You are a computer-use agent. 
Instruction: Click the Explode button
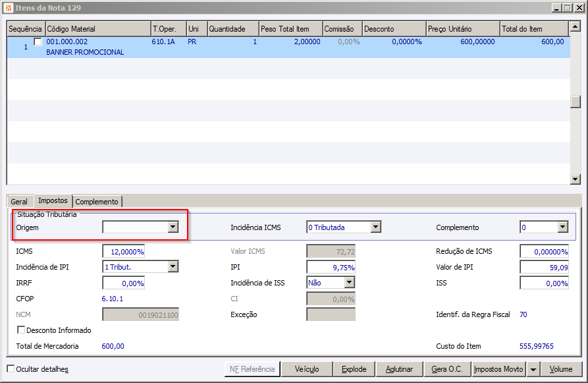(354, 369)
